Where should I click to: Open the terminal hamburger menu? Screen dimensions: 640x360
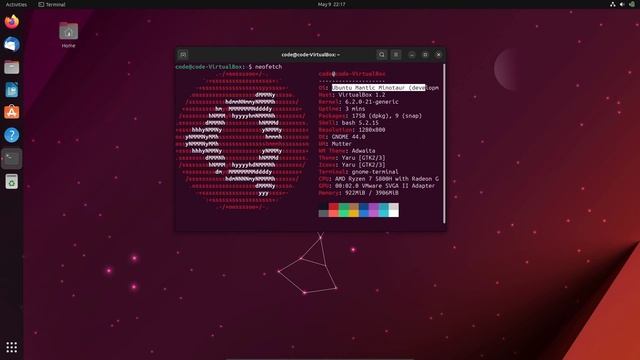pos(396,55)
